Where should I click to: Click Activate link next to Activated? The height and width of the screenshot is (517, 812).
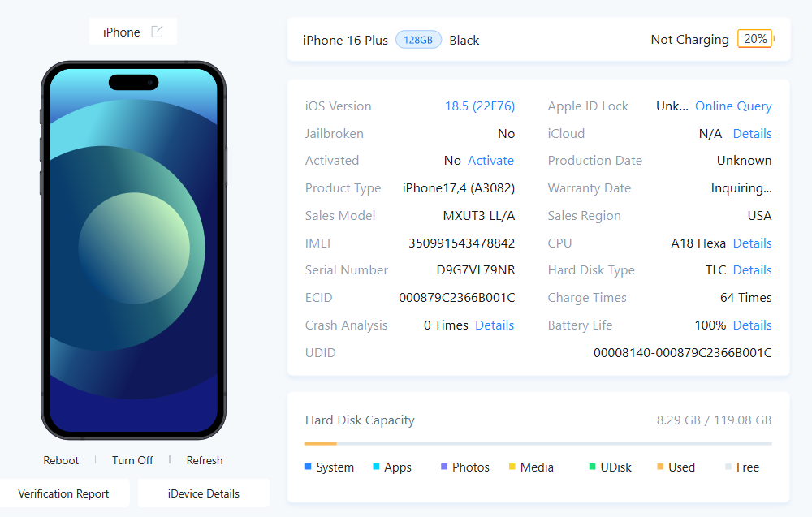pos(490,161)
